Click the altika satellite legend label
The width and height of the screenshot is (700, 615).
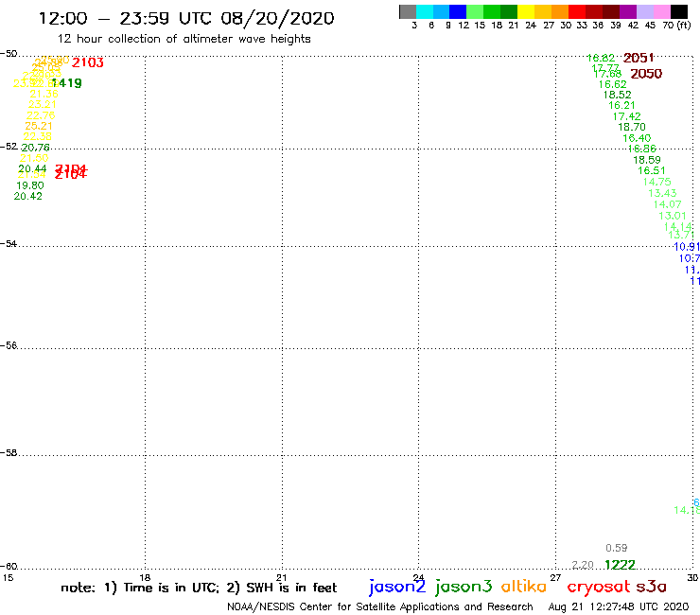[524, 587]
